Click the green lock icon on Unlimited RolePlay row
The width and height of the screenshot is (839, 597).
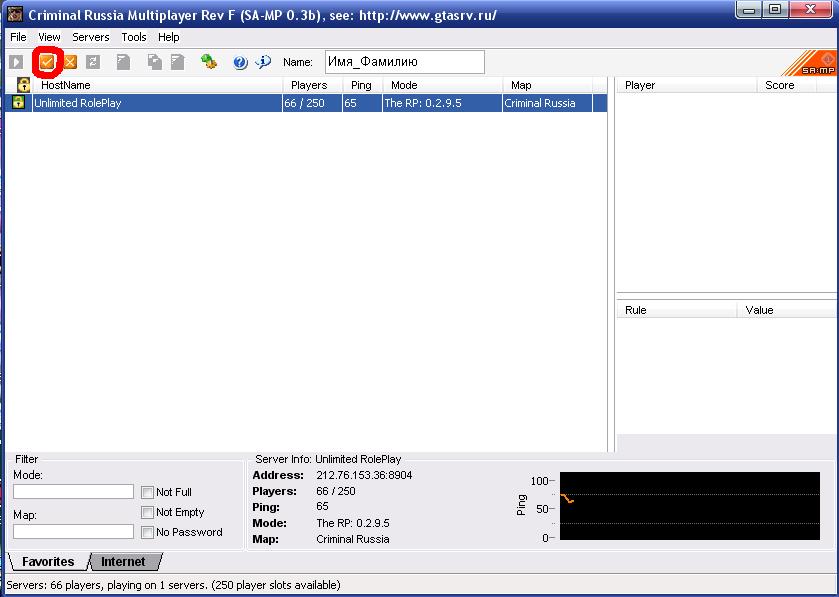click(x=18, y=102)
